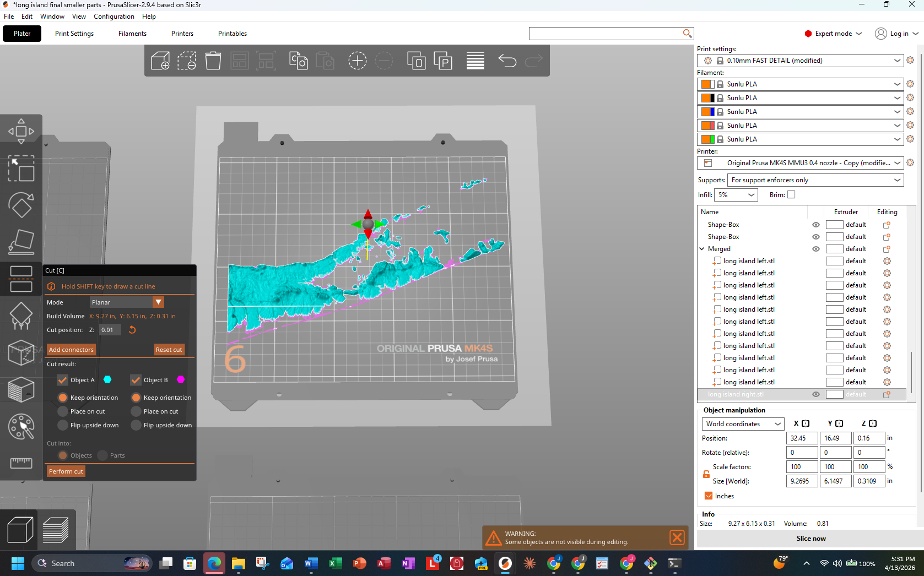
Task: Reset cut position Z arrow
Action: (x=132, y=330)
